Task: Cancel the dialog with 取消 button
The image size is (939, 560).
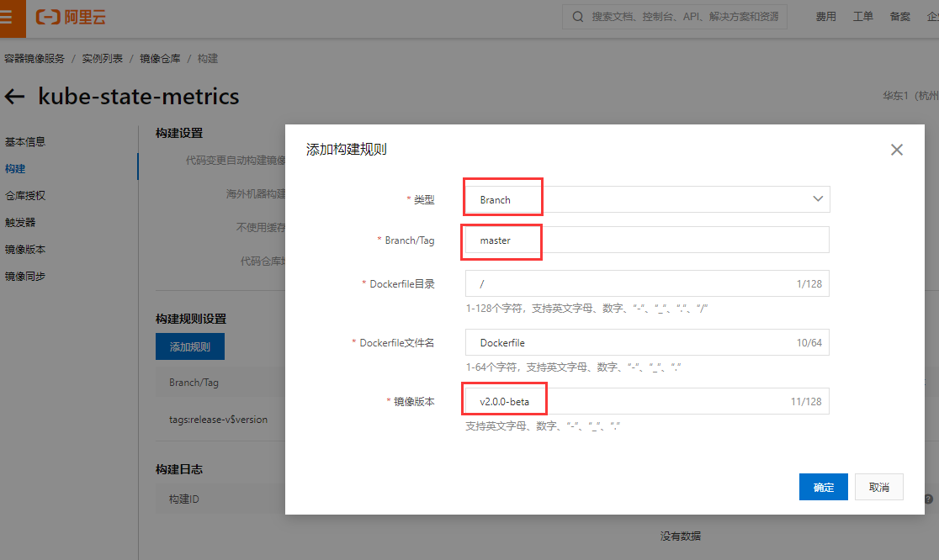Action: 878,486
